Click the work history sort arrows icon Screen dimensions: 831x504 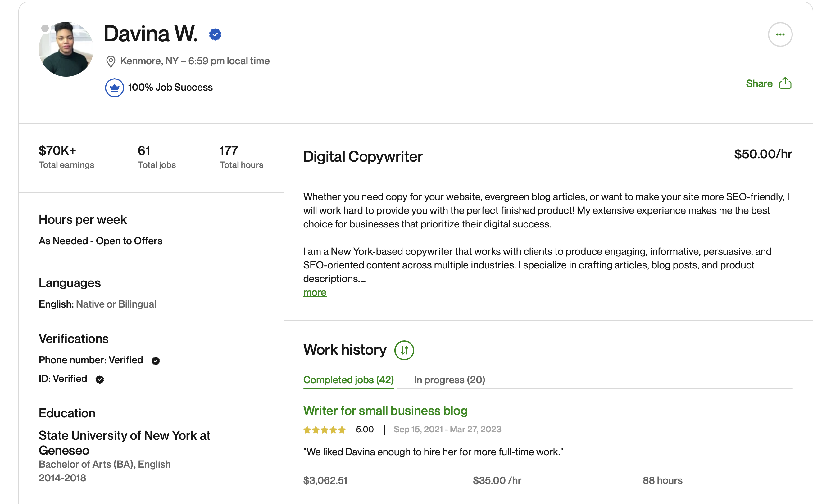(x=404, y=350)
